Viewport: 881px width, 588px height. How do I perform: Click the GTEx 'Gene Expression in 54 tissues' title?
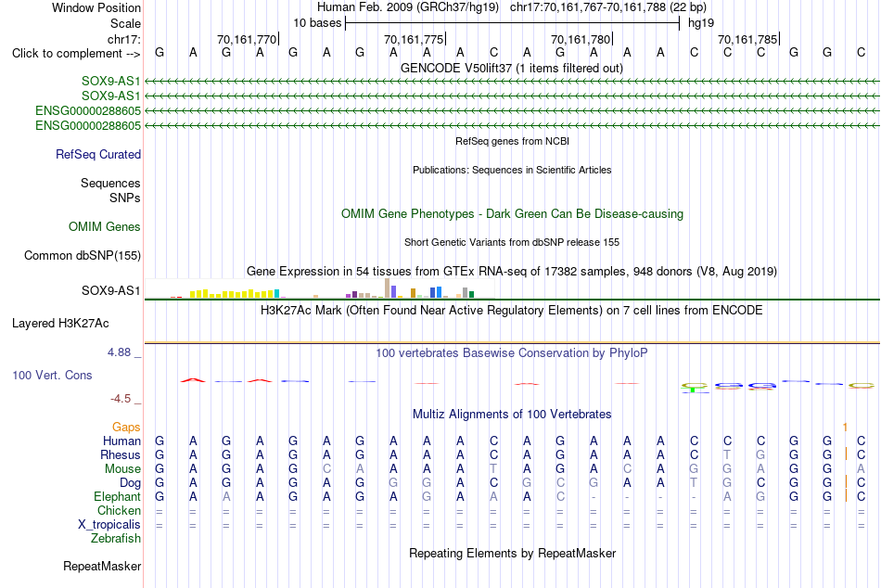512,271
